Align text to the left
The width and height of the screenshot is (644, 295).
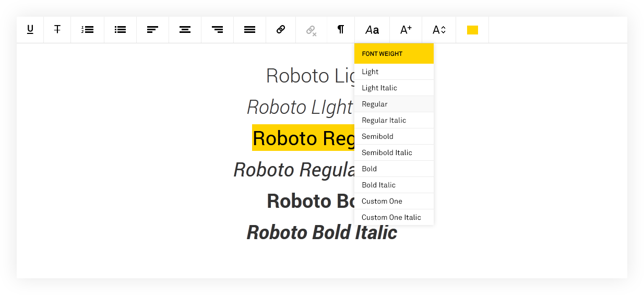coord(152,30)
